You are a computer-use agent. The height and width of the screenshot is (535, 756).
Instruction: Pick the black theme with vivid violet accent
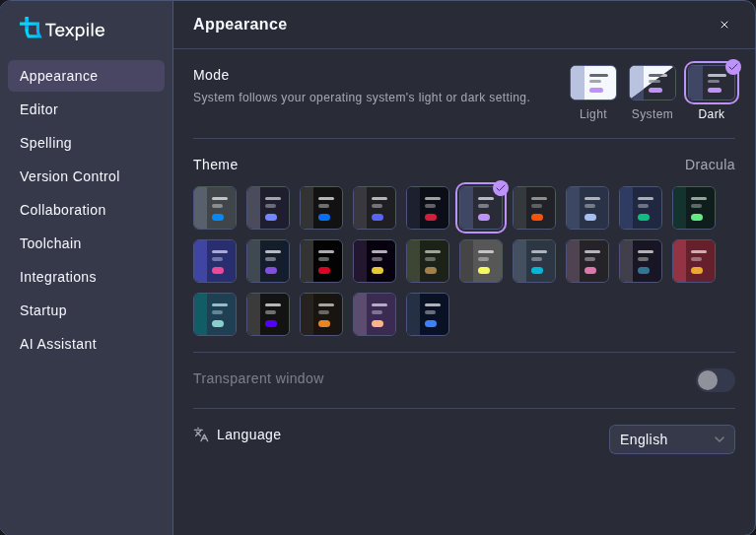pos(268,314)
